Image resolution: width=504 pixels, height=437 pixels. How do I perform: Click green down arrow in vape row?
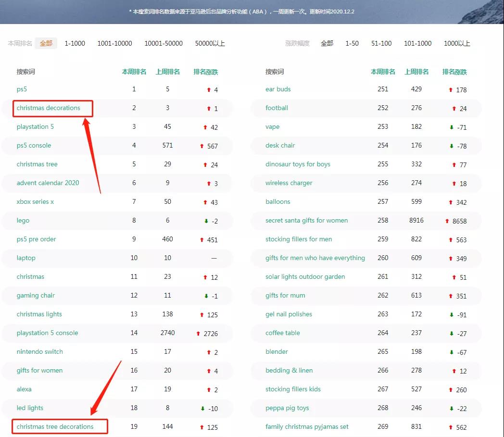pos(452,127)
